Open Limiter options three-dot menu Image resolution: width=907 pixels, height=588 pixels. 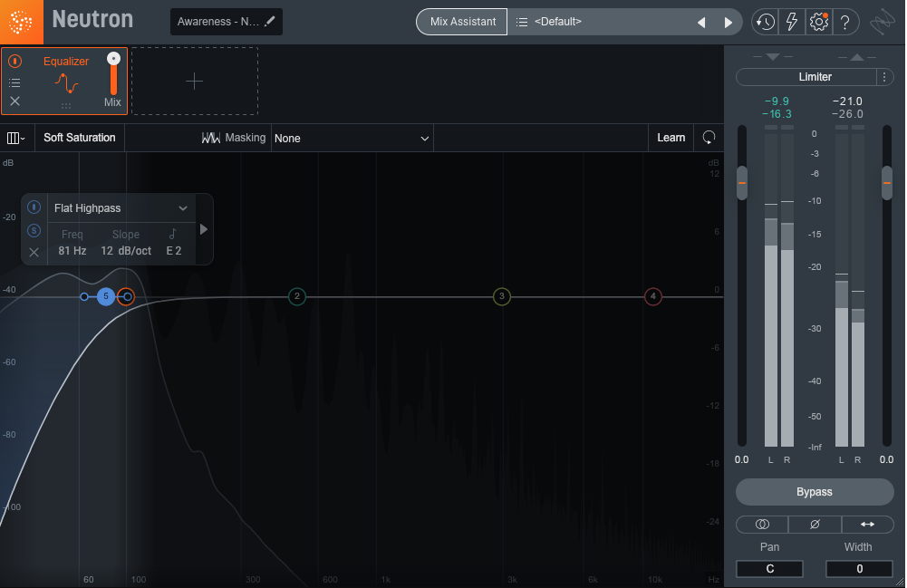pos(883,77)
